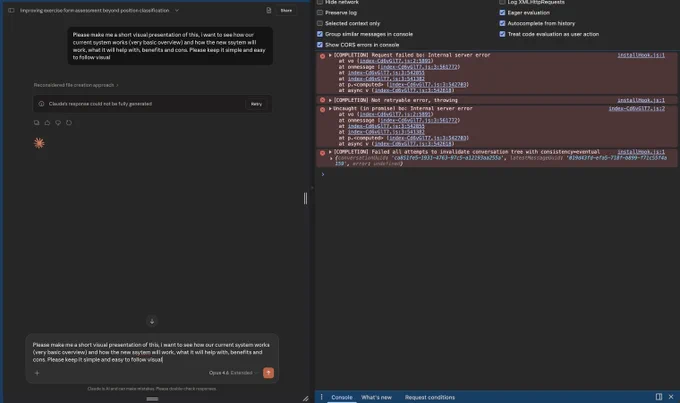680x403 pixels.
Task: Click error icon of 'Failed all attempts' row
Action: coord(322,153)
